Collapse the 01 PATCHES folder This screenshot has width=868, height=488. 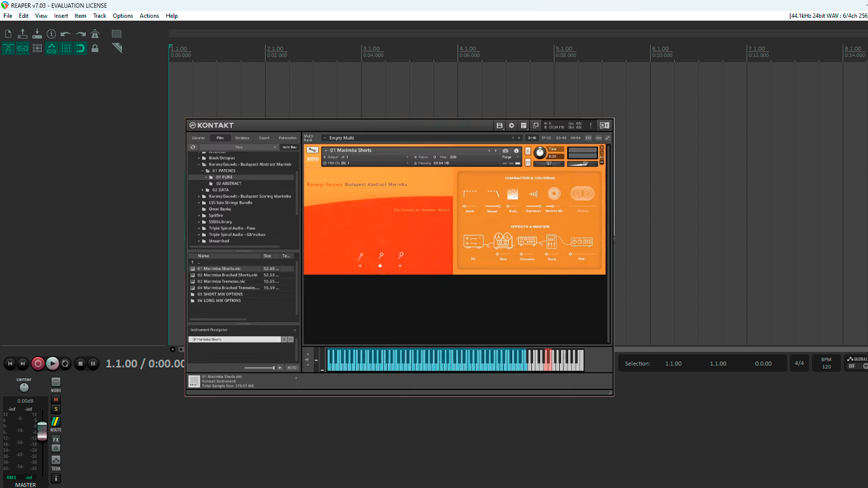[203, 171]
